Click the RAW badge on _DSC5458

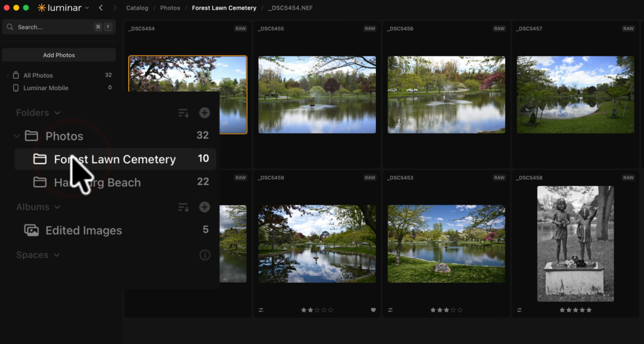[628, 178]
